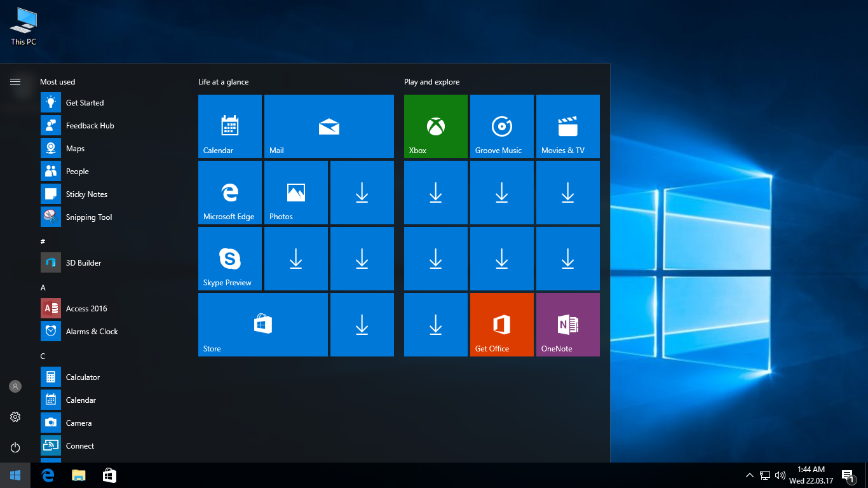Open the Store tile in Start menu
Image resolution: width=868 pixels, height=488 pixels.
point(263,325)
